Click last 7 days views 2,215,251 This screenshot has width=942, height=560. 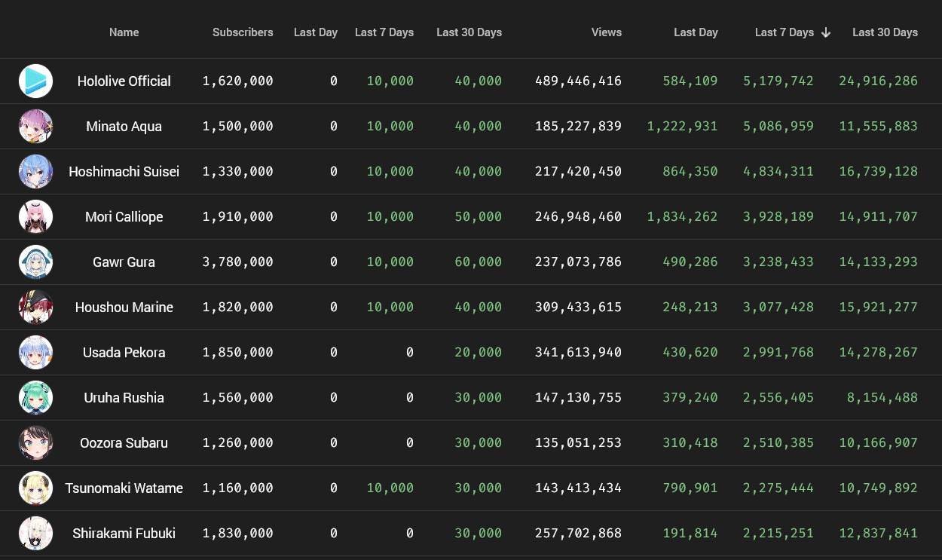coord(778,533)
